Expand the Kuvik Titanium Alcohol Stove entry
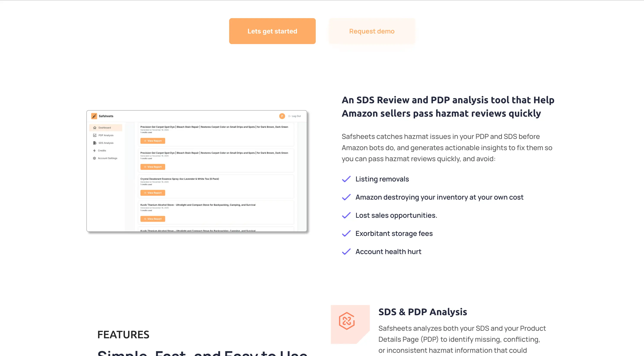 198,205
